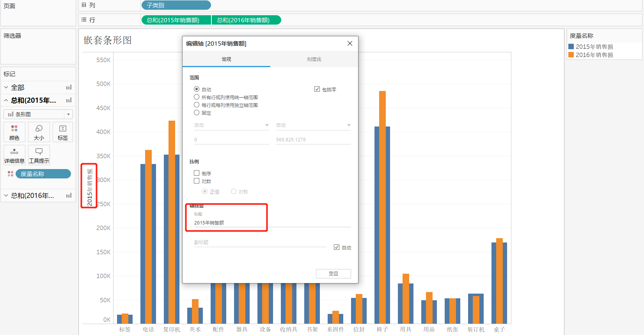
Task: Switch to the 常规 tab
Action: coord(226,59)
